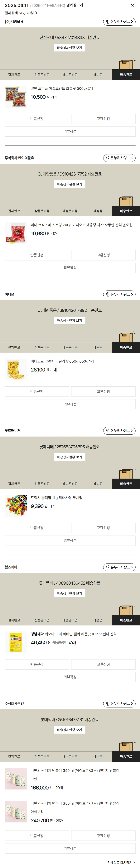Open the 엘반 트러플 chocolate product thumbnail
This screenshot has height=868, width=140.
click(15, 97)
